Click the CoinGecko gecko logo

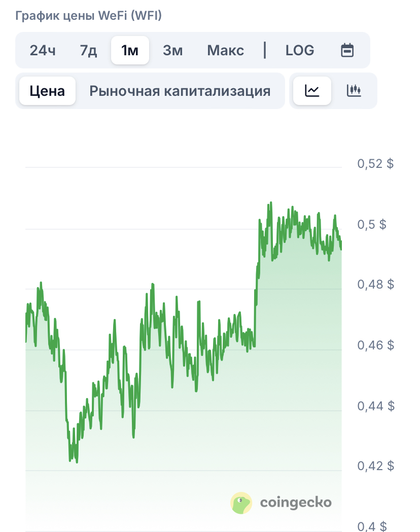[241, 503]
